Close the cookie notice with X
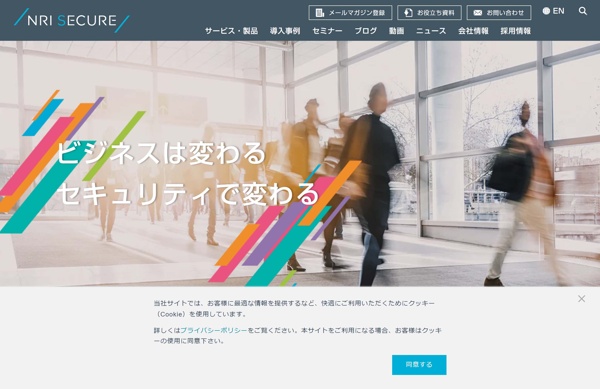This screenshot has height=389, width=600. pos(581,299)
